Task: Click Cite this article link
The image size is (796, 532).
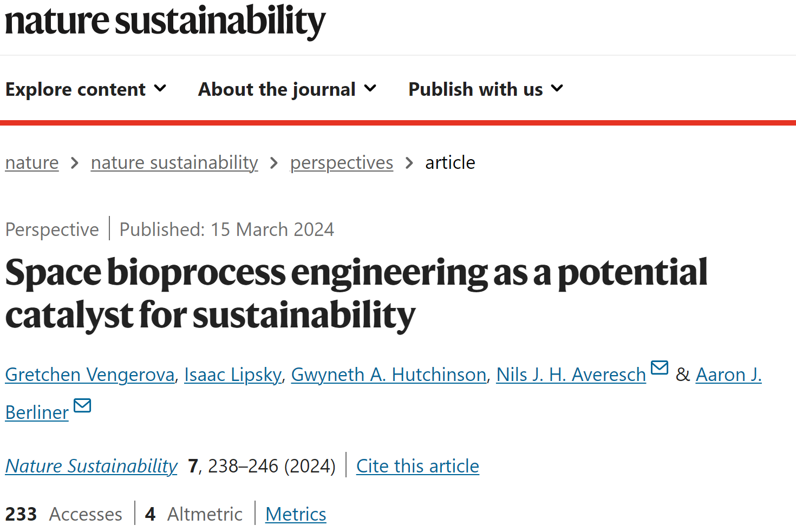Action: 417,466
